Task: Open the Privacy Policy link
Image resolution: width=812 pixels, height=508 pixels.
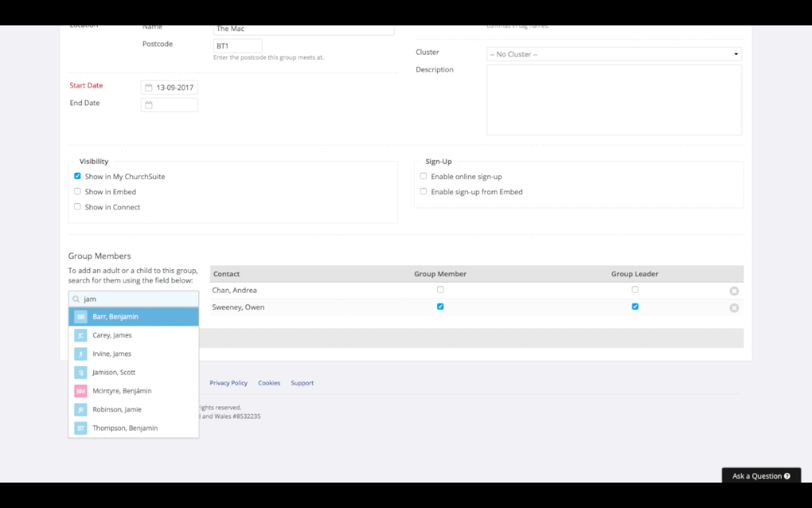Action: pos(228,383)
